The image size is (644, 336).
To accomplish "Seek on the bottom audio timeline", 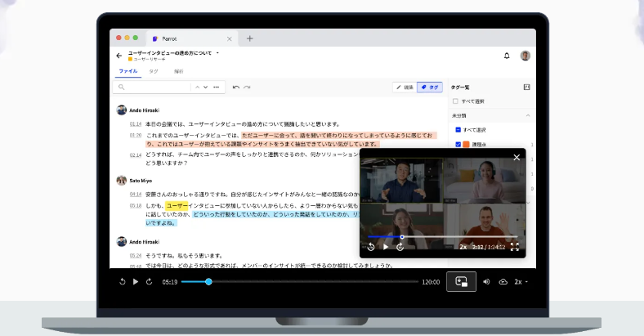I will 300,282.
